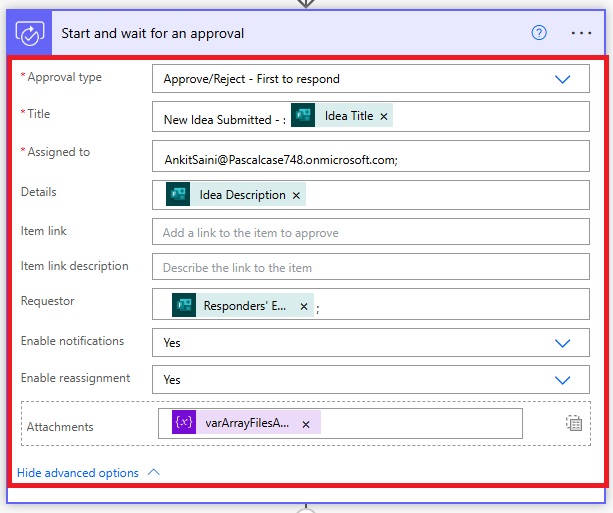Click the Forms icon on Idea Title token
The image size is (613, 513).
tap(303, 116)
